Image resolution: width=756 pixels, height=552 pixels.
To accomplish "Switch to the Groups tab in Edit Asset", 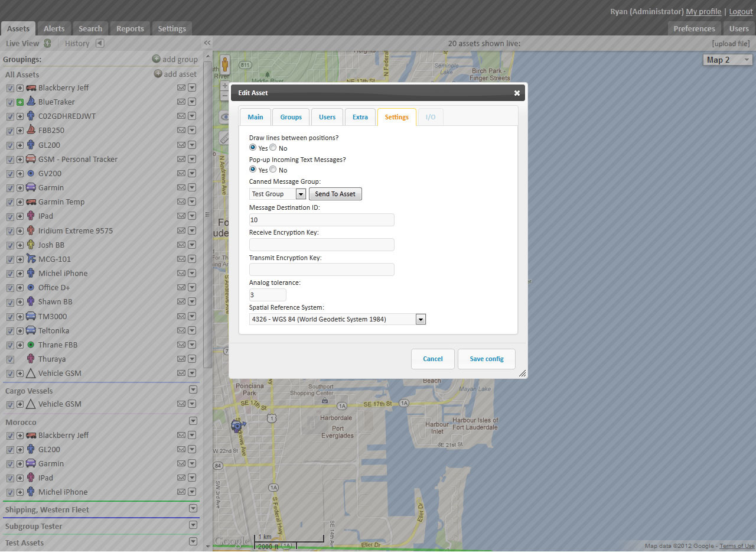I will tap(291, 117).
